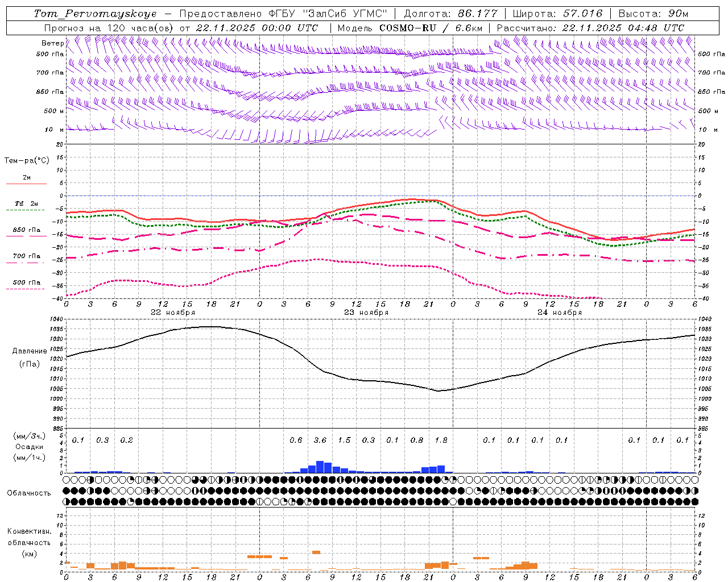
Task: Click the 0.8 mm precipitation total
Action: point(417,440)
